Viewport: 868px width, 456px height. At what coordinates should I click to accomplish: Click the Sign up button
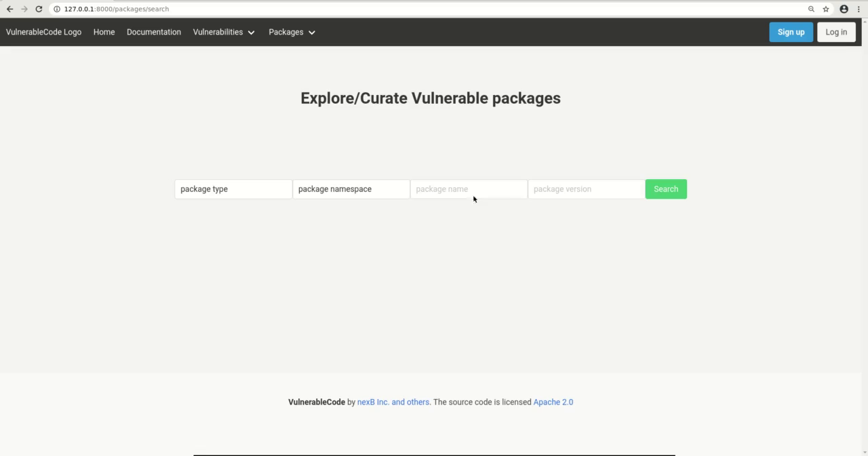pyautogui.click(x=791, y=32)
